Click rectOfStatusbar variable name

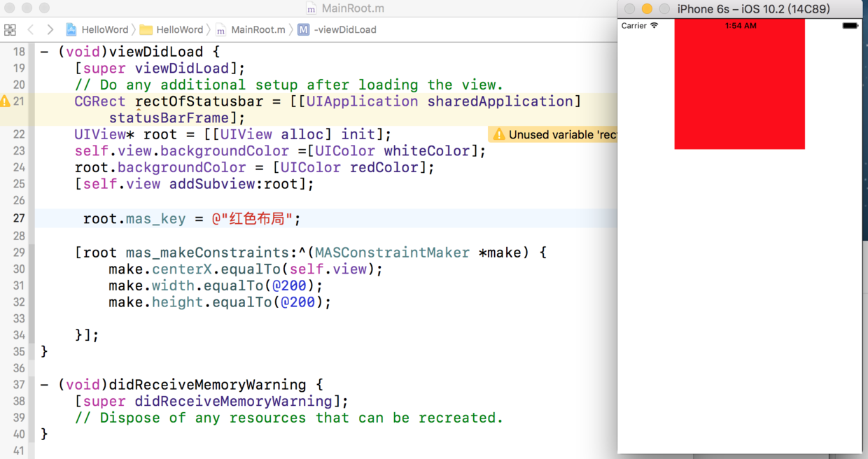click(199, 101)
